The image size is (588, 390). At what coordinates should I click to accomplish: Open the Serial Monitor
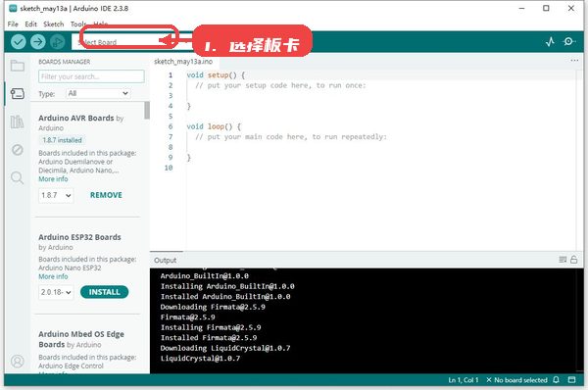point(569,41)
